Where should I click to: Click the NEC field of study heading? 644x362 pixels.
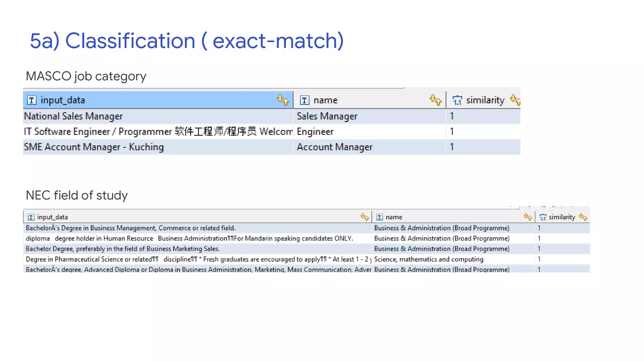click(77, 195)
